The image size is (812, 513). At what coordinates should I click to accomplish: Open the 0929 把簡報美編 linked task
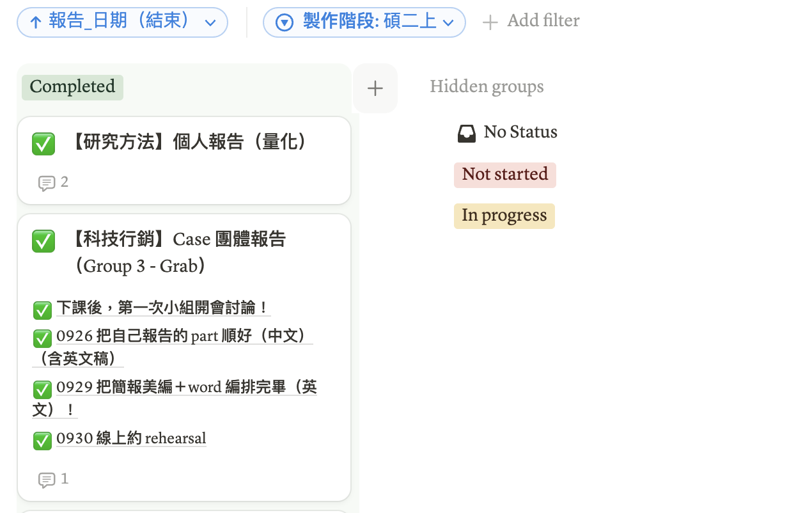tap(185, 388)
